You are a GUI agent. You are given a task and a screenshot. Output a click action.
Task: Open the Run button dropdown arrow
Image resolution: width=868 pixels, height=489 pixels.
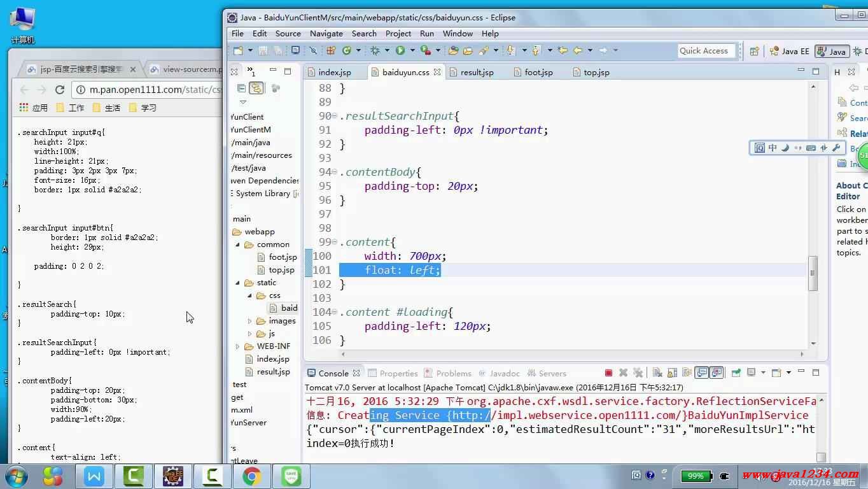[x=412, y=50]
